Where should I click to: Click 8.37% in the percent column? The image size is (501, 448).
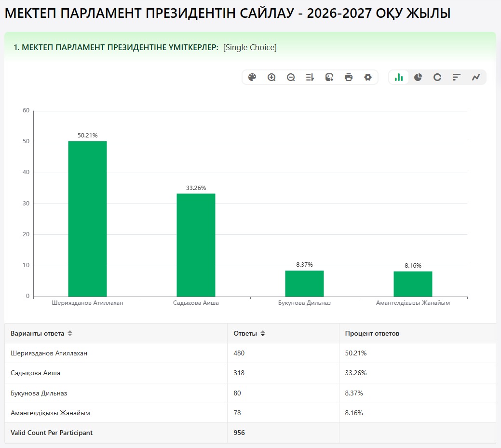tap(354, 393)
